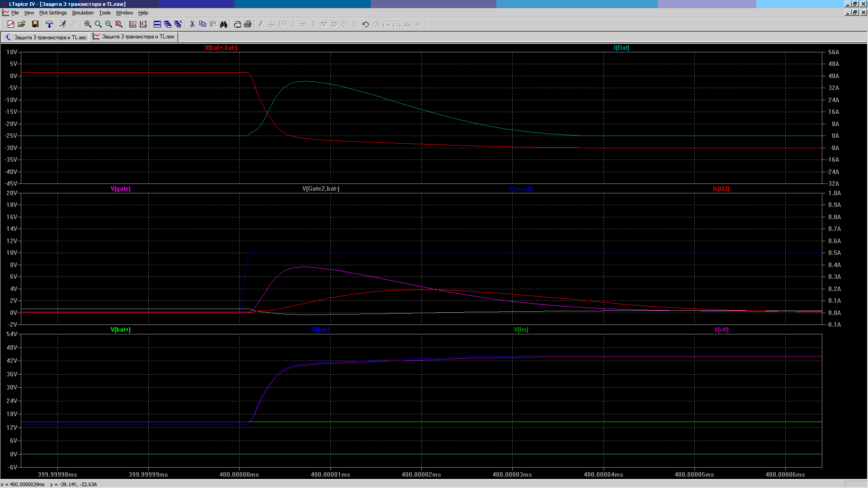Select the Place Ground tool
Image resolution: width=868 pixels, height=488 pixels.
click(x=272, y=24)
